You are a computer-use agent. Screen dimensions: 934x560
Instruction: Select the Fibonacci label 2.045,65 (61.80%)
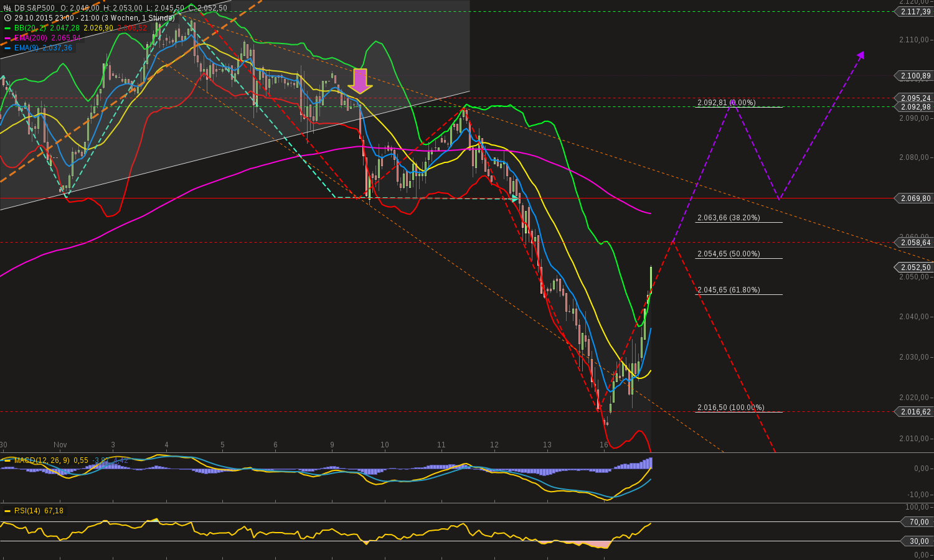click(729, 290)
